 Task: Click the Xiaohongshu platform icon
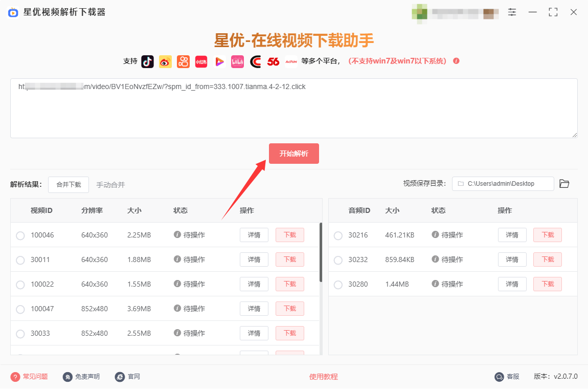click(201, 61)
